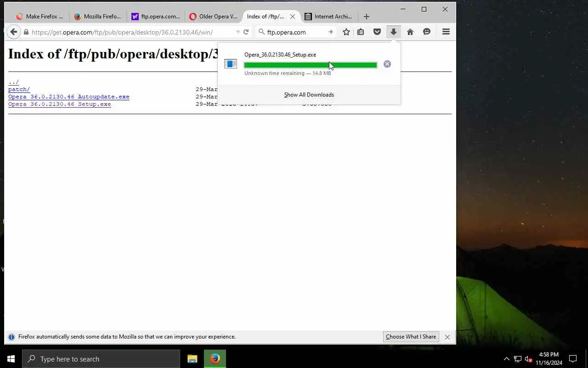Switch to the Make Firefox tab
The height and width of the screenshot is (368, 588).
click(40, 17)
